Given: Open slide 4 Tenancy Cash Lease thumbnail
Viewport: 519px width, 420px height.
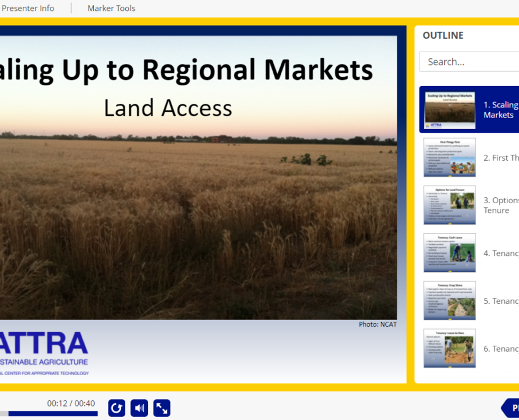Looking at the screenshot, I should point(450,253).
